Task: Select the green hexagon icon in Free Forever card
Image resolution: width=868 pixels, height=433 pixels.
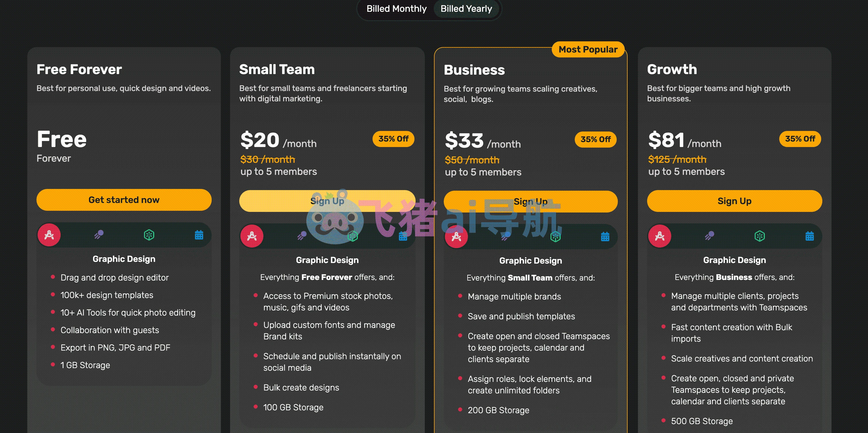Action: coord(149,235)
